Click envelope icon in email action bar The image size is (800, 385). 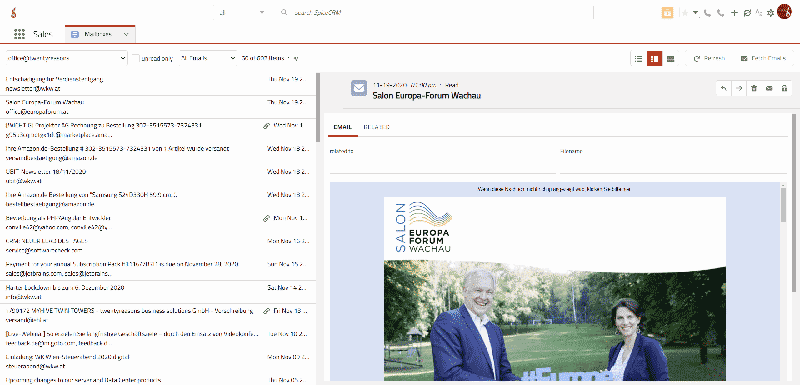pyautogui.click(x=769, y=88)
